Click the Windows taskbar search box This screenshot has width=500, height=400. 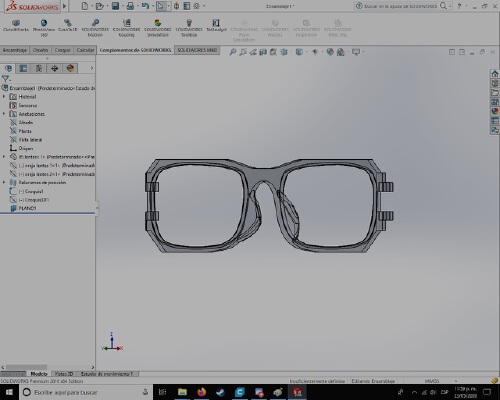86,392
